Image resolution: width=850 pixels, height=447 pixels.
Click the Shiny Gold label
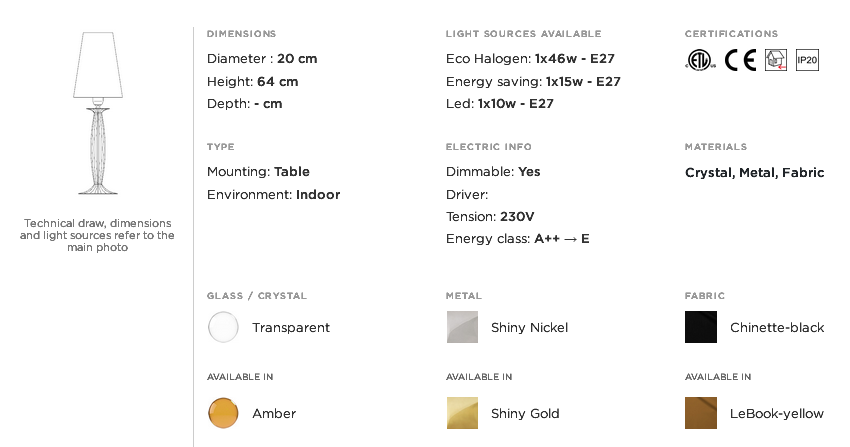click(525, 414)
